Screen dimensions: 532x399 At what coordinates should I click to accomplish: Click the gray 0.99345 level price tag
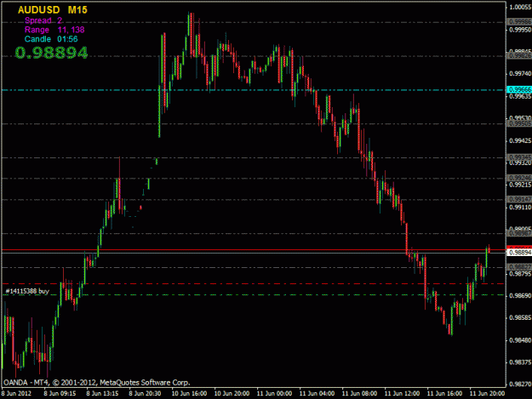coord(519,157)
